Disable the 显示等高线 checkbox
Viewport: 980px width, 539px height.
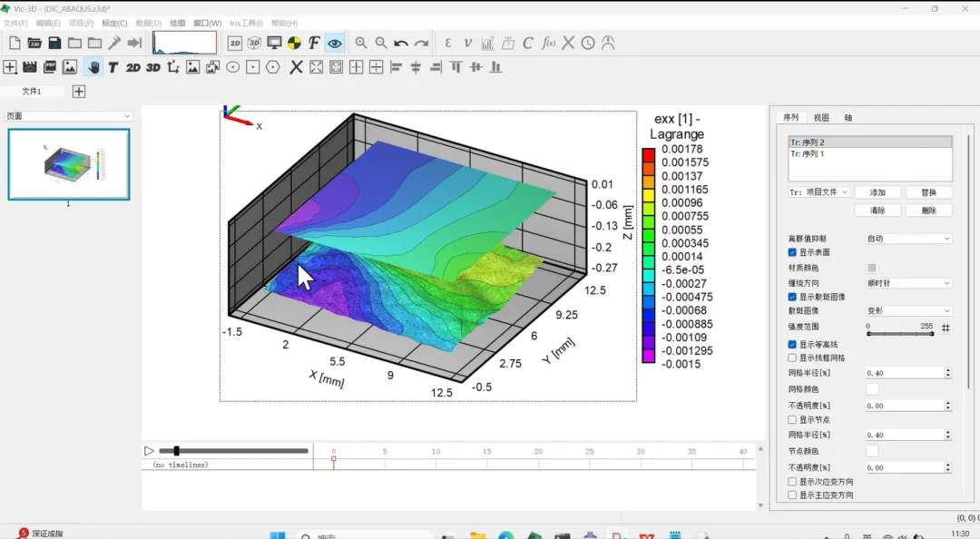pyautogui.click(x=792, y=345)
